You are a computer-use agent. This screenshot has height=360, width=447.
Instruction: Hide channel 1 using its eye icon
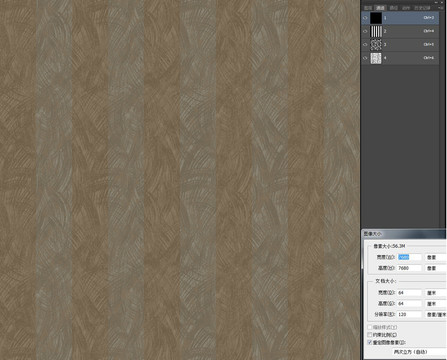tap(365, 18)
